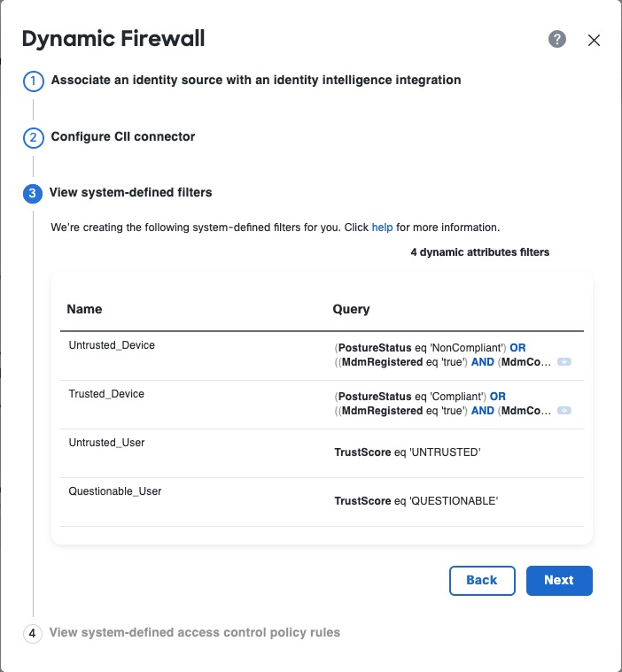Close the Dynamic Firewall dialog
Image resolution: width=622 pixels, height=672 pixels.
coord(595,40)
